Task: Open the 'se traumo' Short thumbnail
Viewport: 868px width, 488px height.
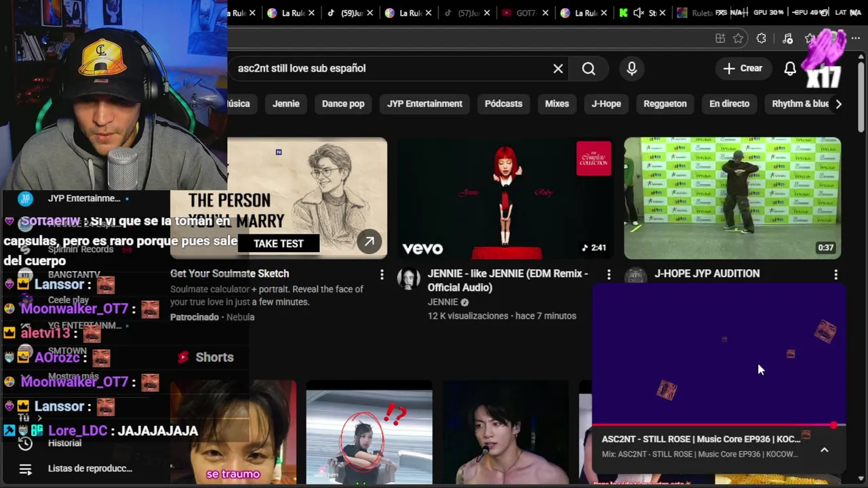Action: click(x=233, y=433)
